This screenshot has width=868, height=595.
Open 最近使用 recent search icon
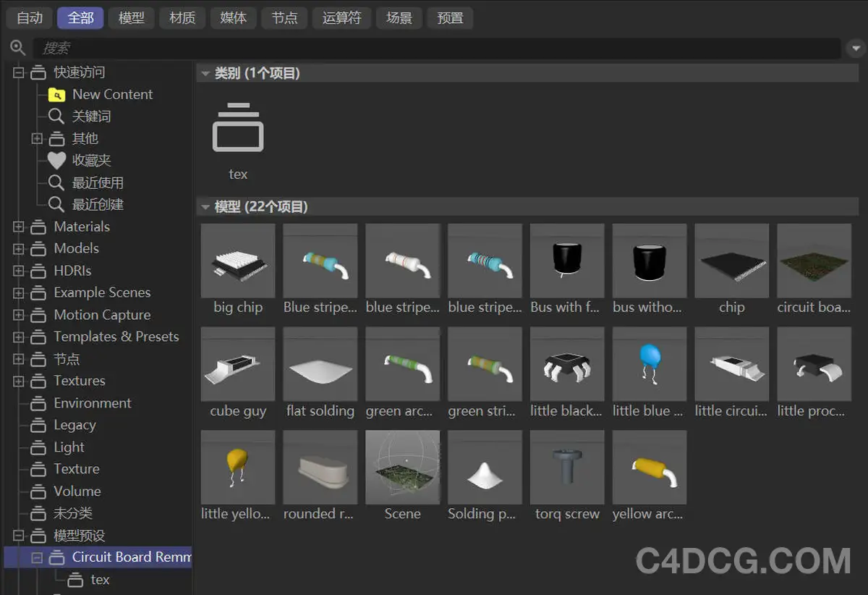56,183
